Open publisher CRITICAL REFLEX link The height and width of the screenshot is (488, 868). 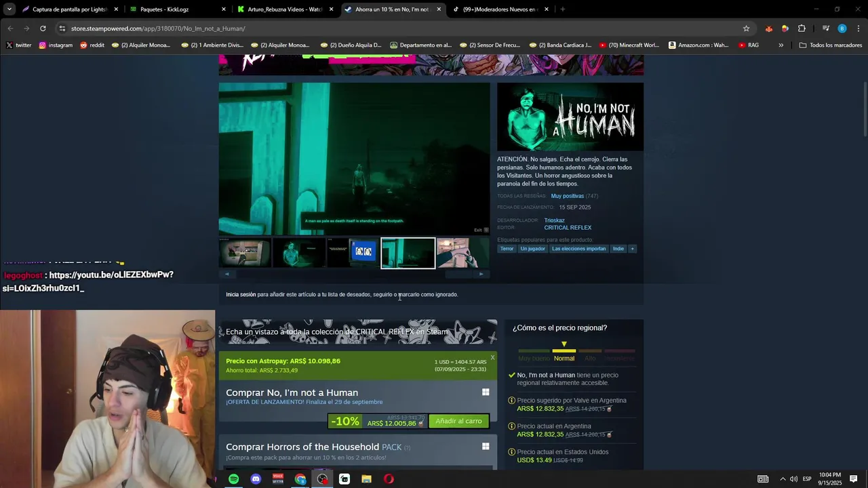click(568, 228)
